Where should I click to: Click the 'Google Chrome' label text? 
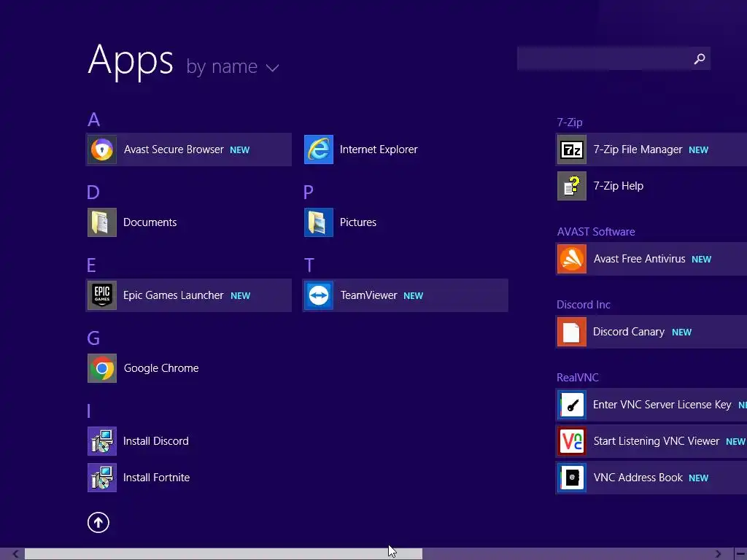pyautogui.click(x=161, y=368)
